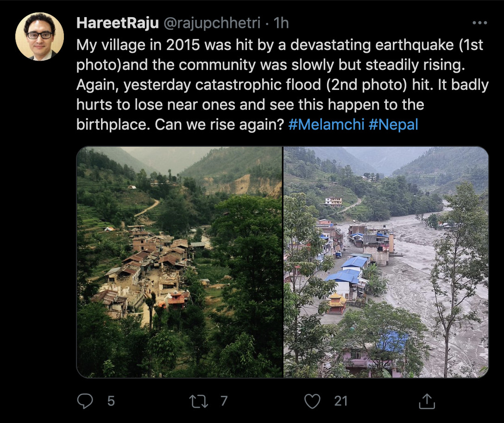
Task: Retweet this post using the retweet icon
Action: [x=199, y=401]
